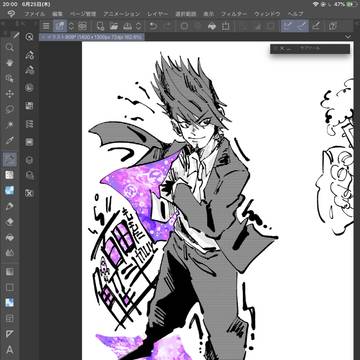The width and height of the screenshot is (360, 360).
Task: Open the Clip Studio logo menu
Action: click(10, 14)
